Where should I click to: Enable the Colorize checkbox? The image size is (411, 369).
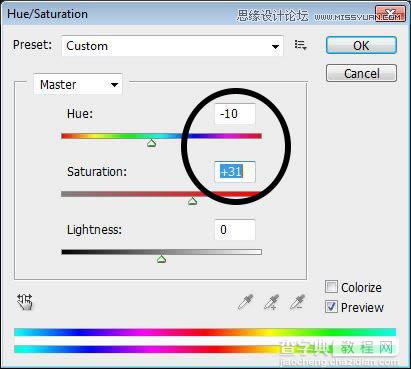[331, 287]
